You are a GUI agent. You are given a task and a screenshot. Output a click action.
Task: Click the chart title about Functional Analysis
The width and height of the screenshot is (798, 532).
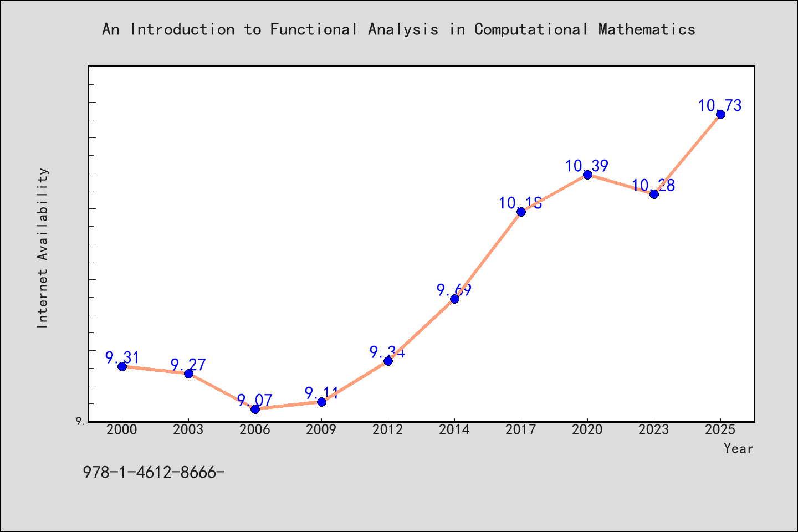coord(398,29)
